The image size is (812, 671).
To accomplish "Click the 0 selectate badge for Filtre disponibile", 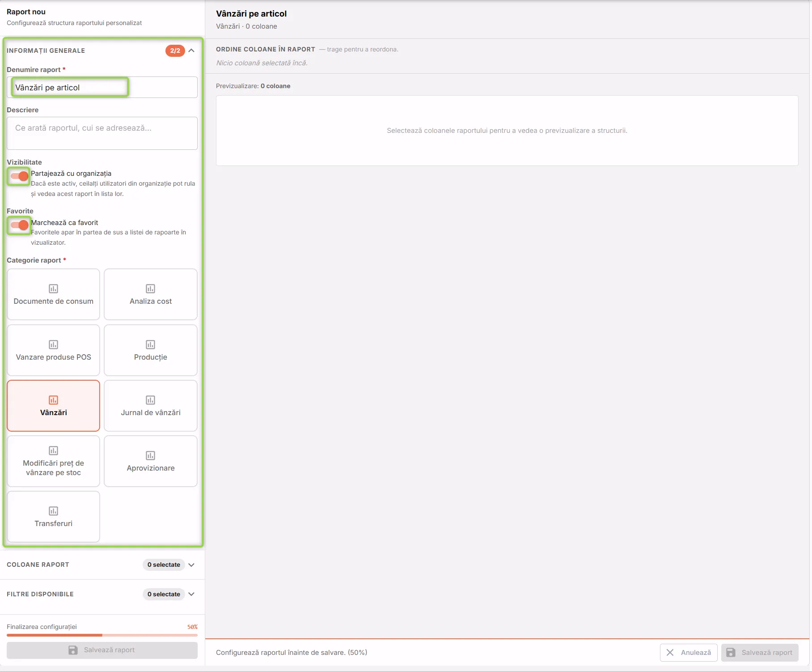I will (164, 594).
